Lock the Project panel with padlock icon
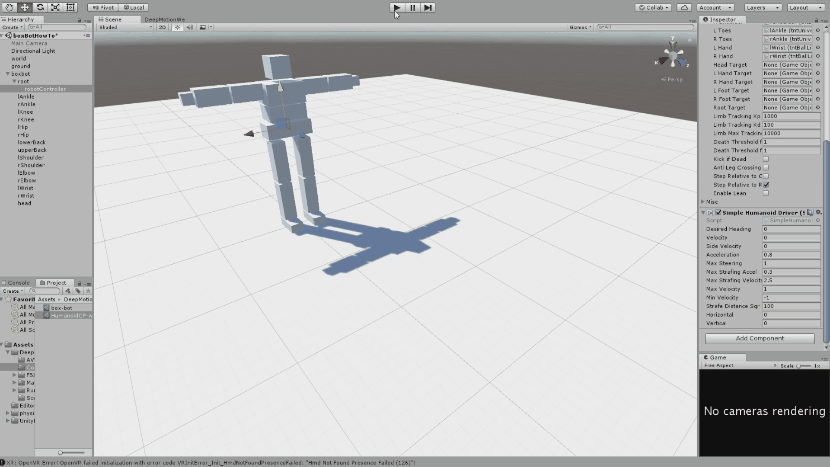 [x=79, y=283]
